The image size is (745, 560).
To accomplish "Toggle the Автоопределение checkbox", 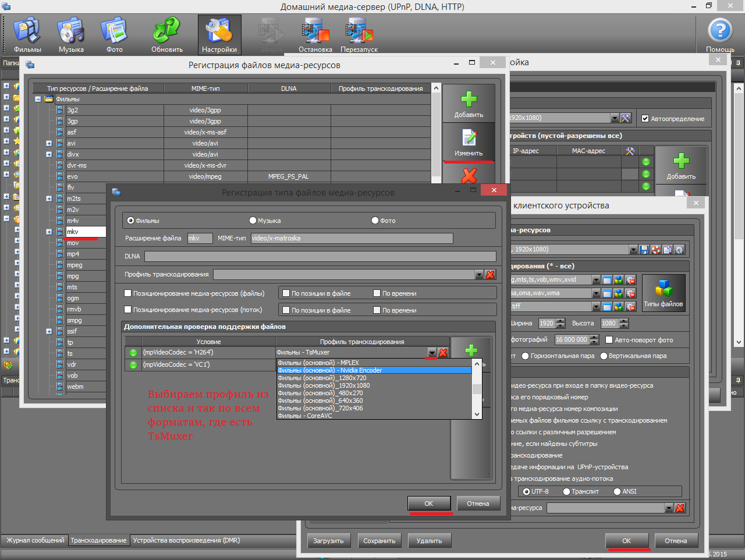I will (x=645, y=119).
